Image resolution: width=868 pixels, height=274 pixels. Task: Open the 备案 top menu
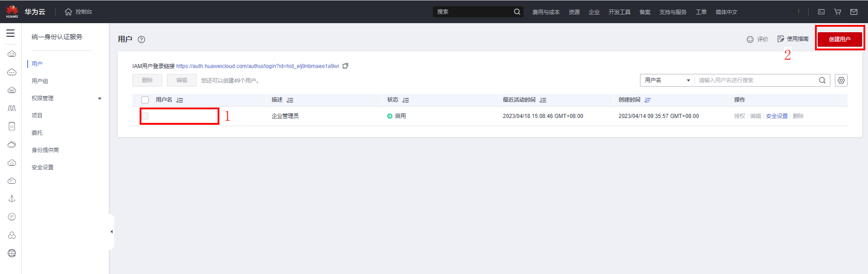click(x=645, y=12)
